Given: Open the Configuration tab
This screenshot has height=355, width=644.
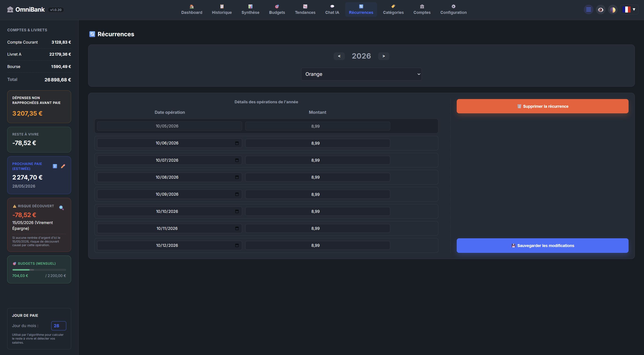Looking at the screenshot, I should 453,9.
